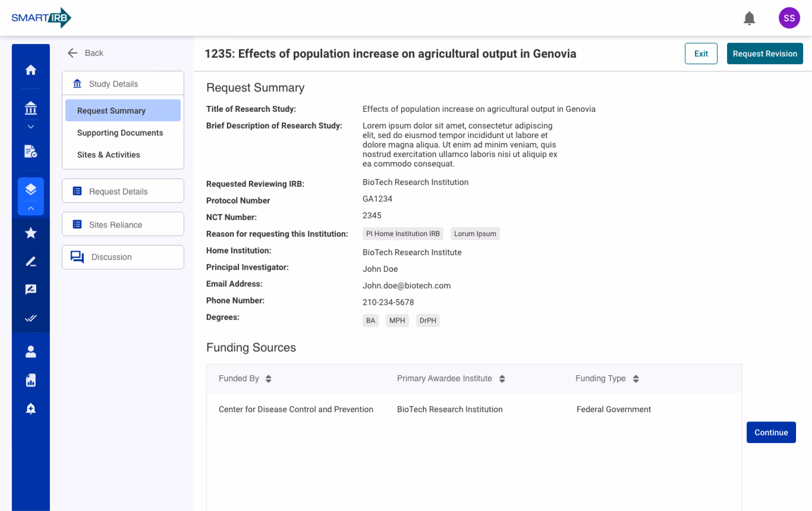
Task: Click the Continue button
Action: pos(771,432)
